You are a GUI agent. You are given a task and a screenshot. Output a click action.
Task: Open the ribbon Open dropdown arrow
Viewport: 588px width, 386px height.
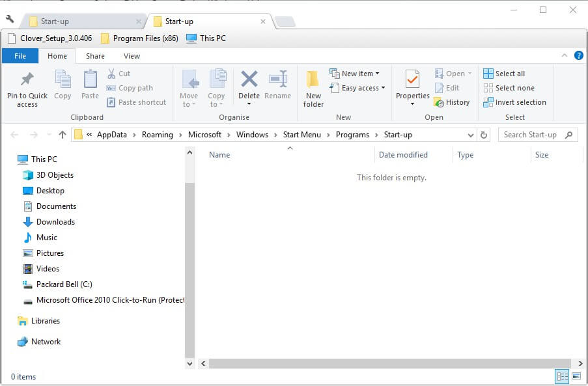[469, 74]
